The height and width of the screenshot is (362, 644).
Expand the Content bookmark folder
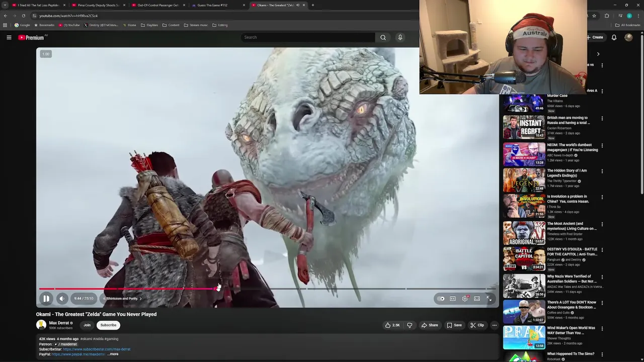point(171,25)
